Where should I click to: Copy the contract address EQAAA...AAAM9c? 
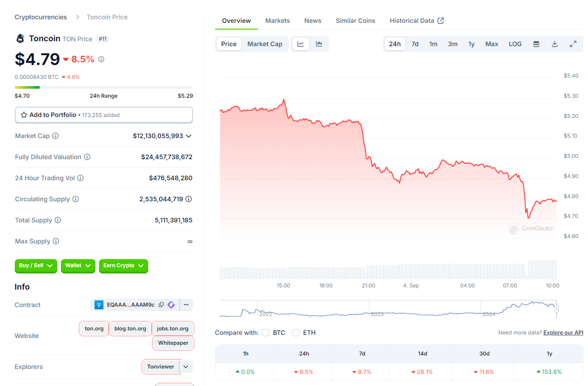point(161,305)
